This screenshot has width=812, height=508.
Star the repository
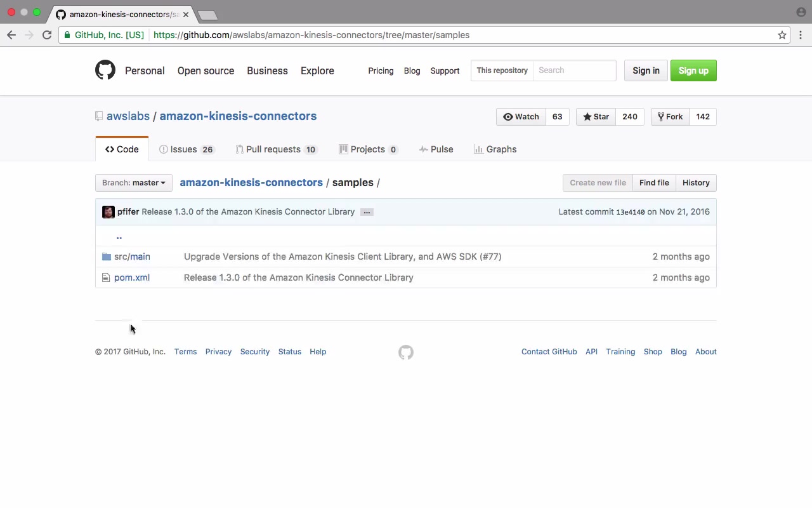point(596,117)
